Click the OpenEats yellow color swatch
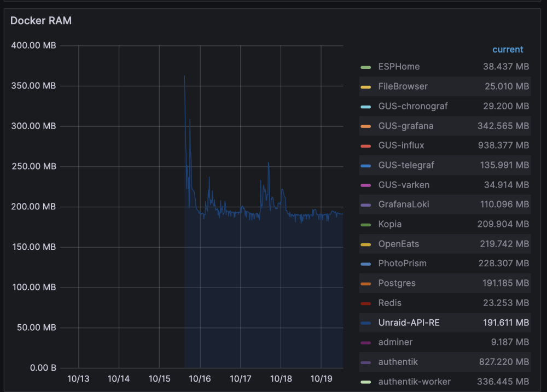This screenshot has height=392, width=547. coord(365,244)
